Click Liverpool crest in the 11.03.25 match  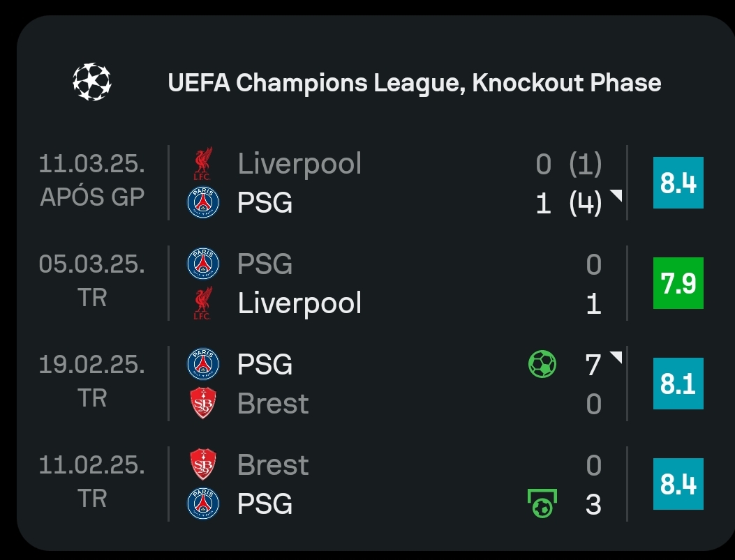point(203,163)
